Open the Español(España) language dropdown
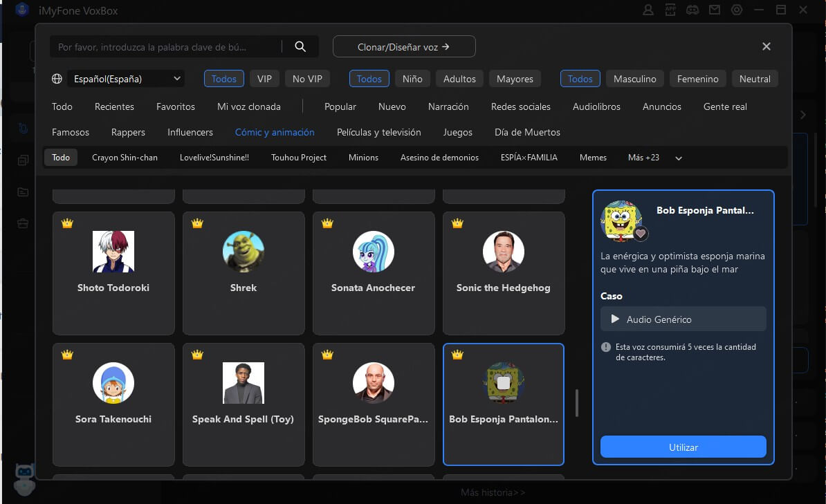This screenshot has height=504, width=826. [127, 79]
